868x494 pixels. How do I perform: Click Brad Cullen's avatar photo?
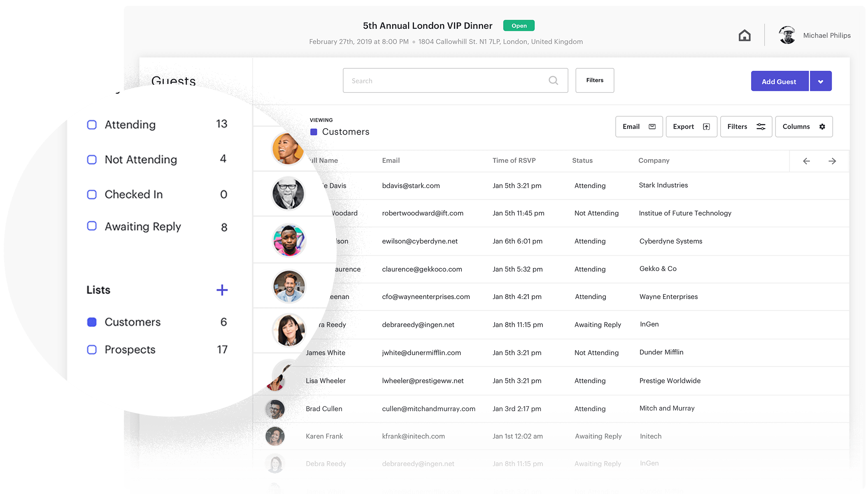(x=275, y=409)
